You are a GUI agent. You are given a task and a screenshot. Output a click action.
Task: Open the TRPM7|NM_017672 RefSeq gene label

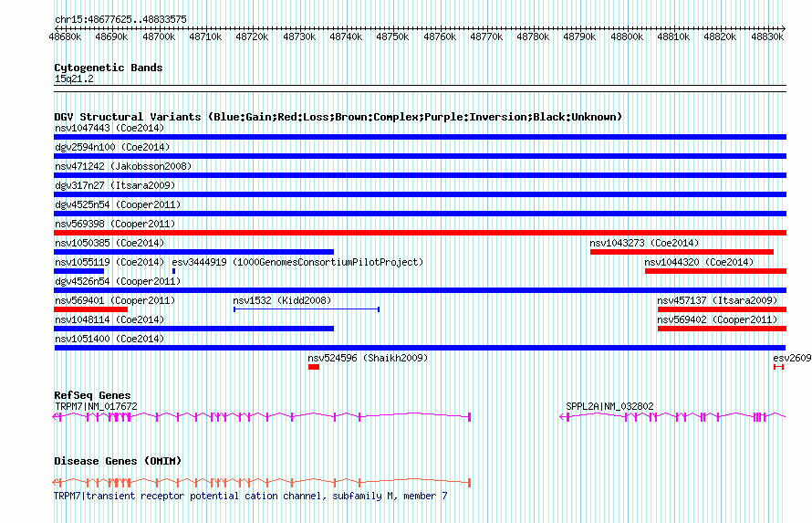96,406
